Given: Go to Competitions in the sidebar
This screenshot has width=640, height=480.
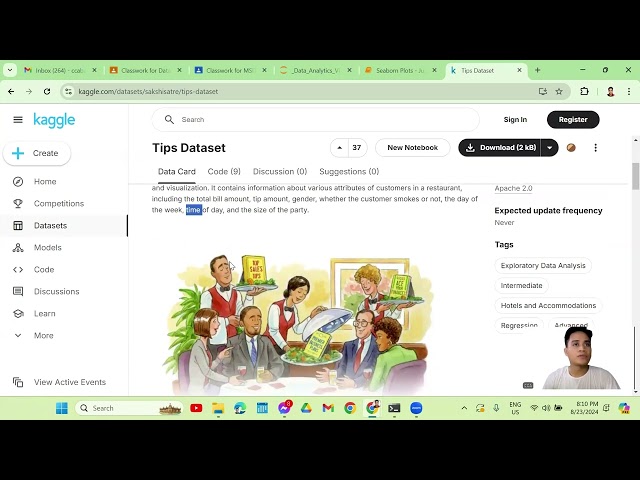Looking at the screenshot, I should 59,204.
